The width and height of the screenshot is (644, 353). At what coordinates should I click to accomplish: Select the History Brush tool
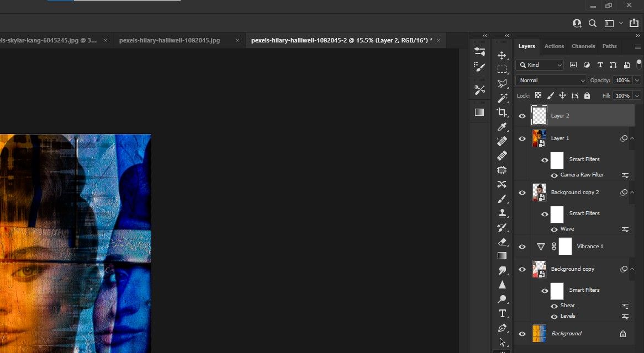(x=502, y=228)
